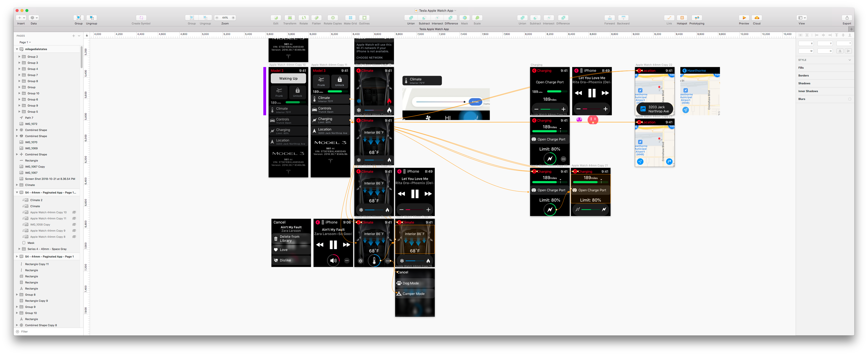Add a Hotspot from the toolbar
Image resolution: width=868 pixels, height=355 pixels.
[682, 18]
